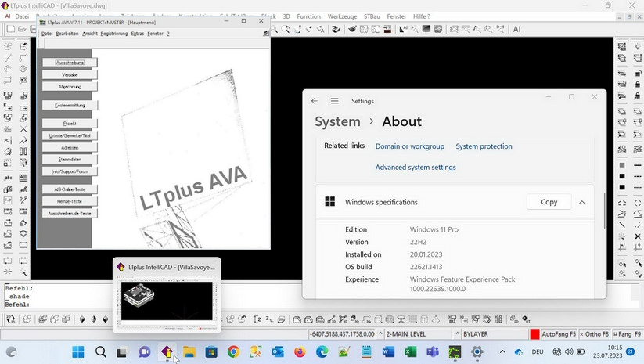The image size is (644, 364).
Task: Click coordinates readout in status bar
Action: [342, 334]
